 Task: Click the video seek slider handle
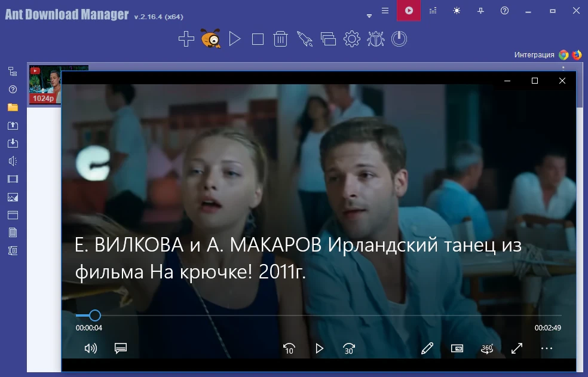pos(95,315)
